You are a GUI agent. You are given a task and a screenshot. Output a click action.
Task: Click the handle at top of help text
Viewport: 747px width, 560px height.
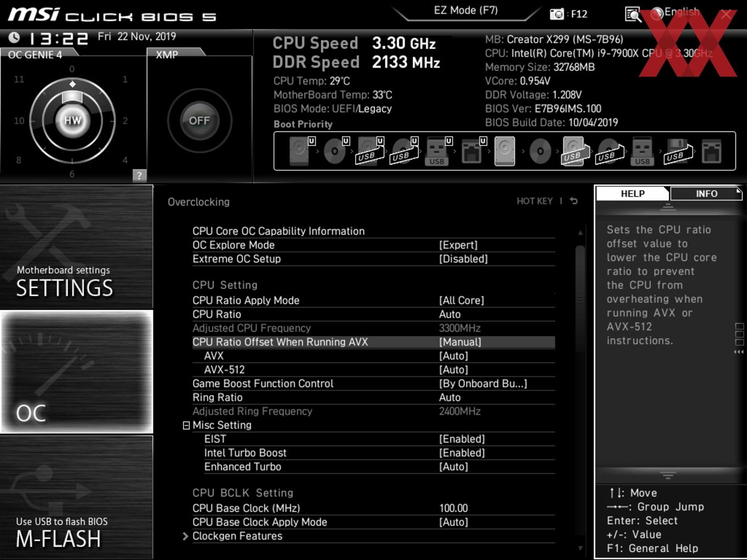point(668,207)
